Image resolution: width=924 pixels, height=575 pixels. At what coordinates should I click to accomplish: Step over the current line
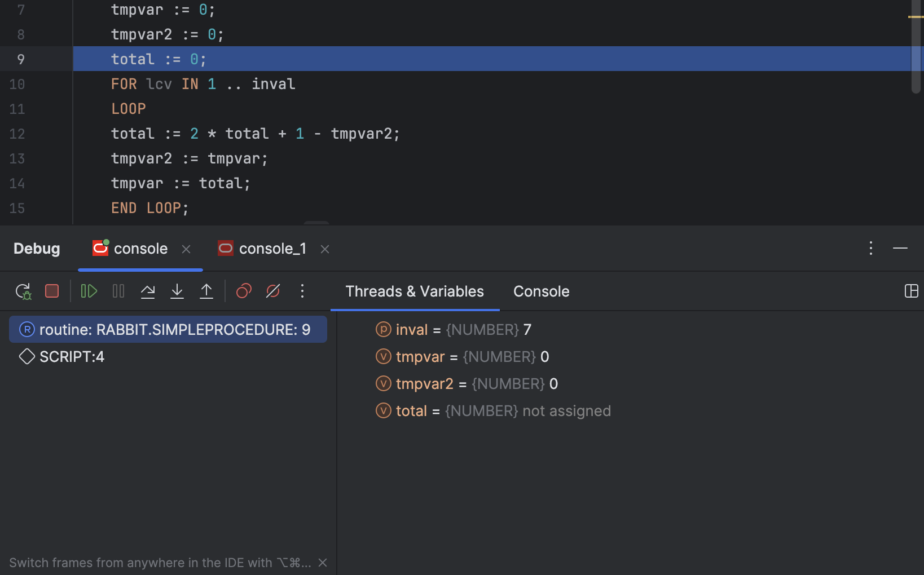[x=148, y=291]
